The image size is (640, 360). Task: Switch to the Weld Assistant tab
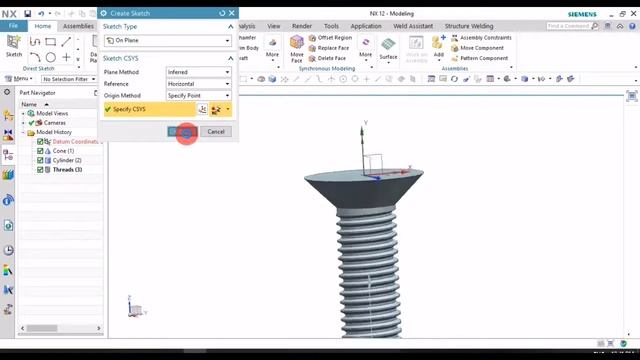coord(413,26)
